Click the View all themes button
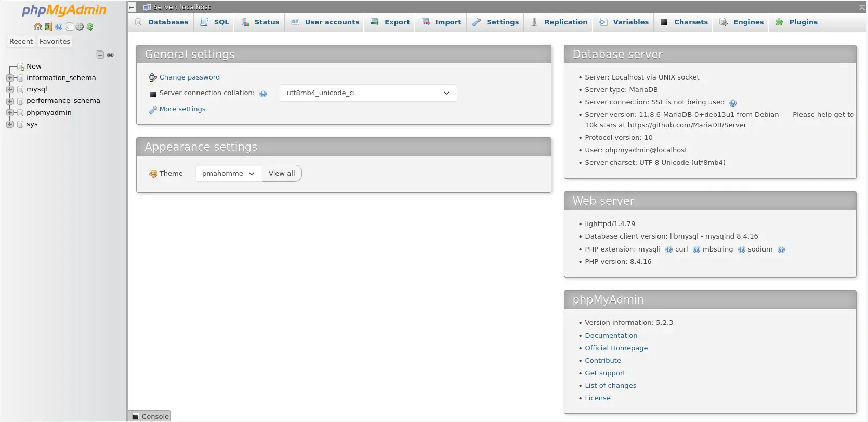Viewport: 868px width, 422px height. point(282,174)
